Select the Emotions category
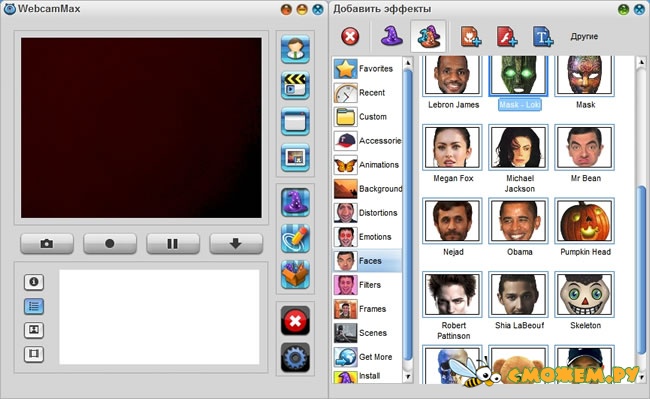Screen dimensions: 650x399 point(367,237)
